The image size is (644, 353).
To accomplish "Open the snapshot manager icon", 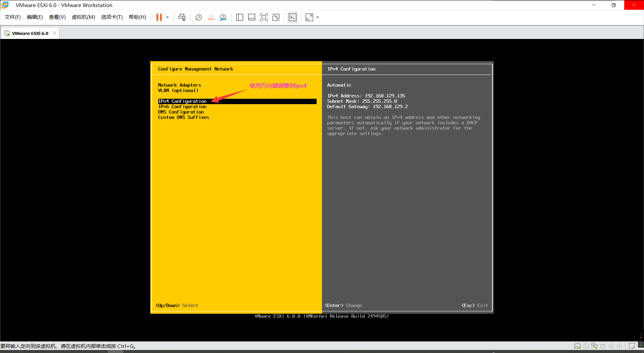I will click(x=223, y=17).
